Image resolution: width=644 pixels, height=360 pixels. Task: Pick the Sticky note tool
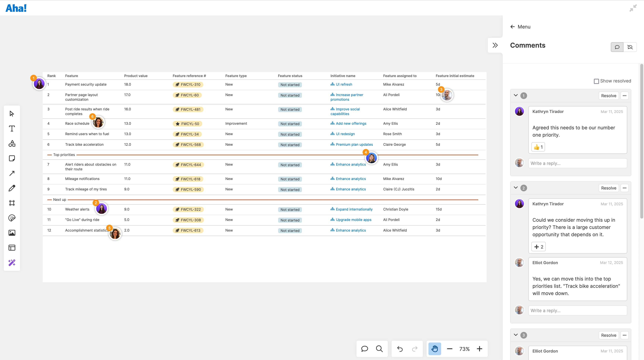[12, 158]
